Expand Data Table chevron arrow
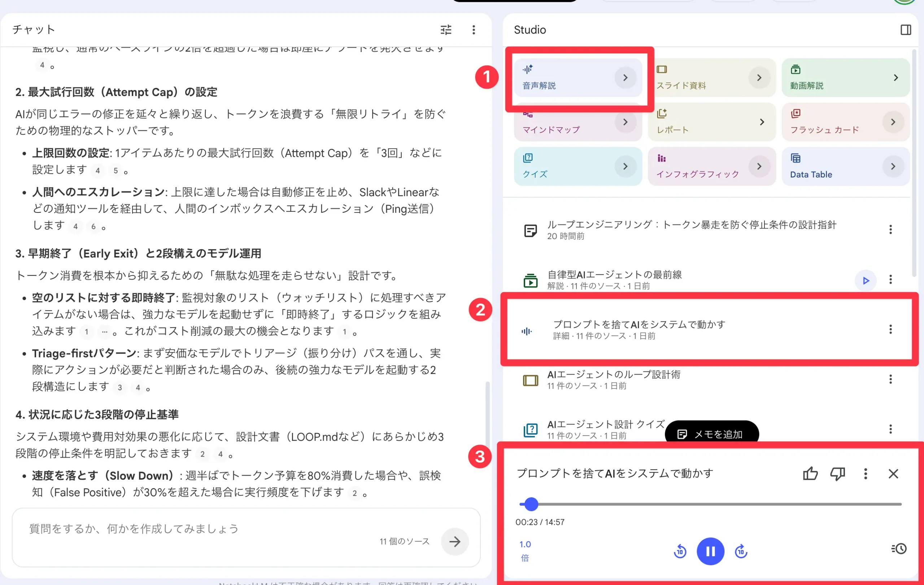The height and width of the screenshot is (585, 924). (893, 166)
